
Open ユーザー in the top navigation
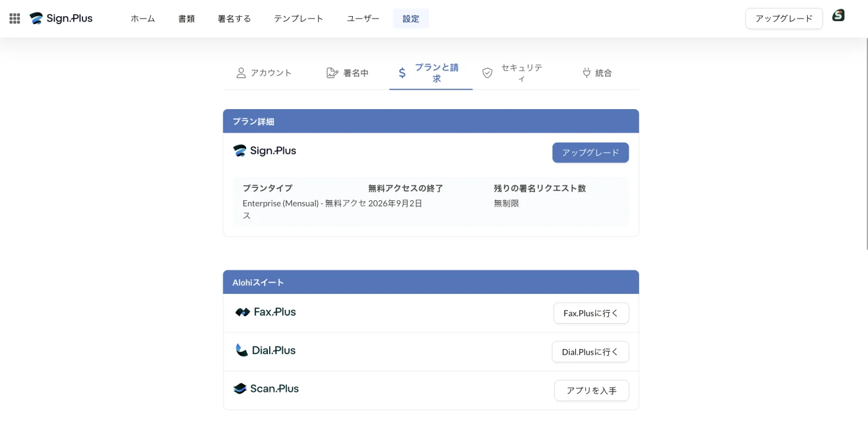click(x=363, y=19)
